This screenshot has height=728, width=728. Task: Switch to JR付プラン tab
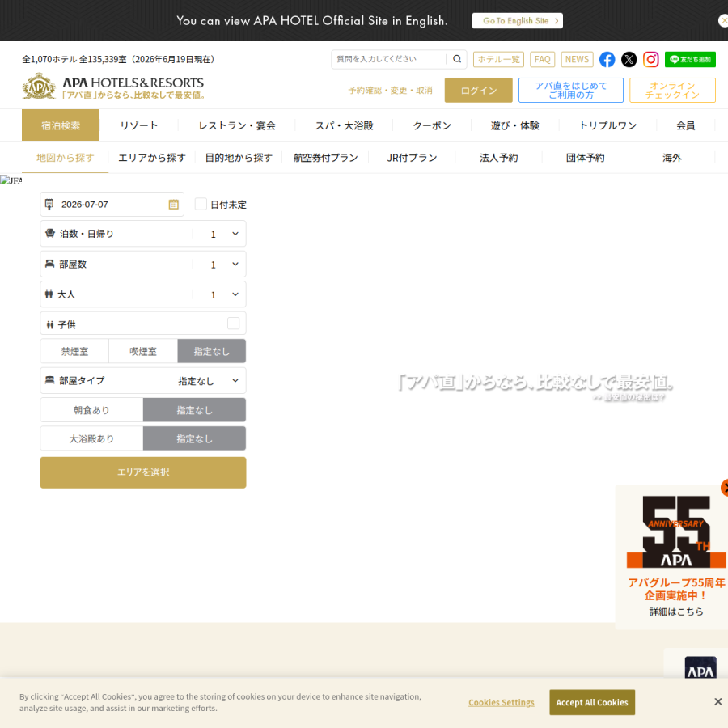[x=413, y=158]
